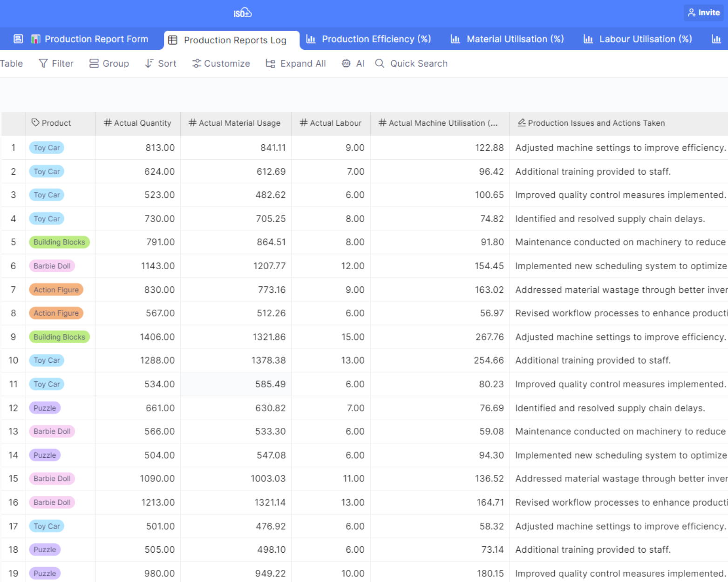This screenshot has width=728, height=582.
Task: Click the Actual Labour column header
Action: [331, 123]
